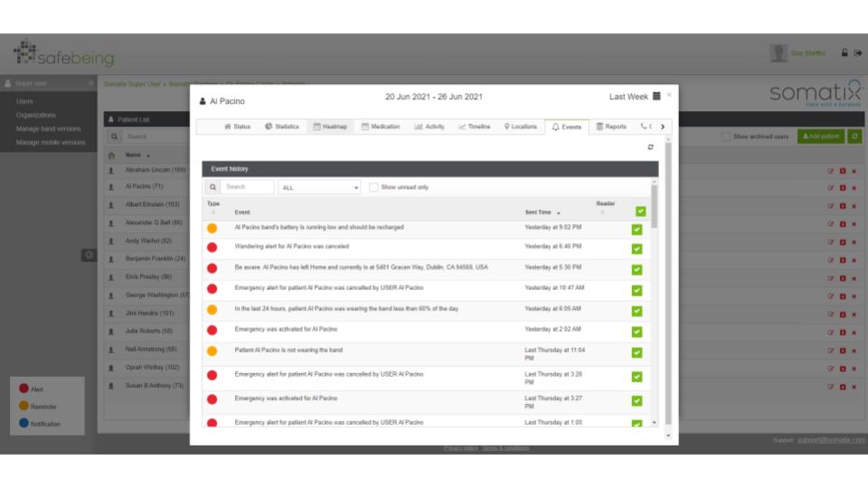The width and height of the screenshot is (868, 488).
Task: Click the support@somatix.com link
Action: [x=831, y=440]
